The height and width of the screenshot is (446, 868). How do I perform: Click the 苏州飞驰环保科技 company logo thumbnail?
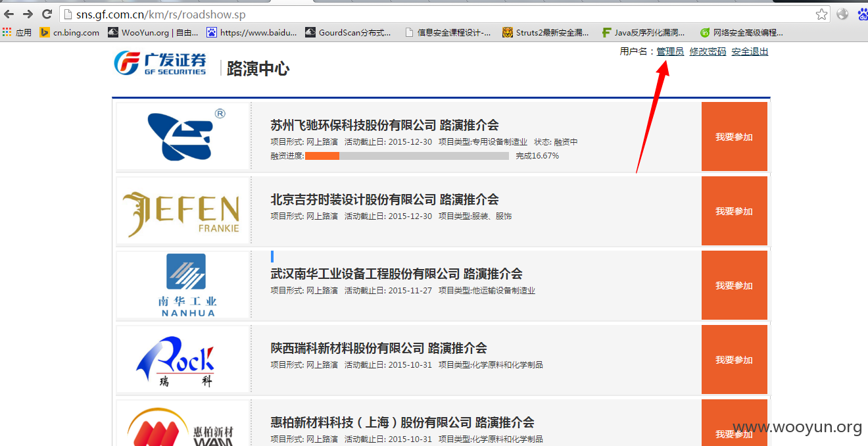(183, 136)
